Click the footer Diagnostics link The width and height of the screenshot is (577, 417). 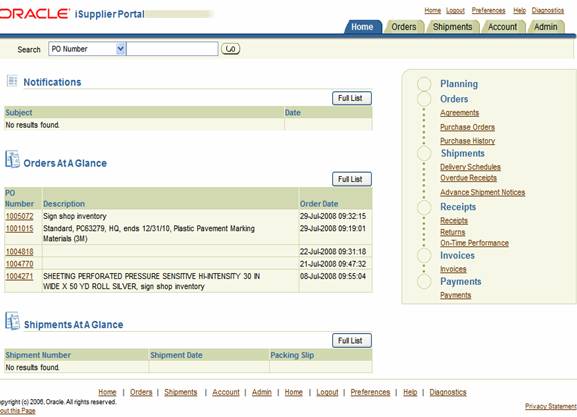point(448,392)
